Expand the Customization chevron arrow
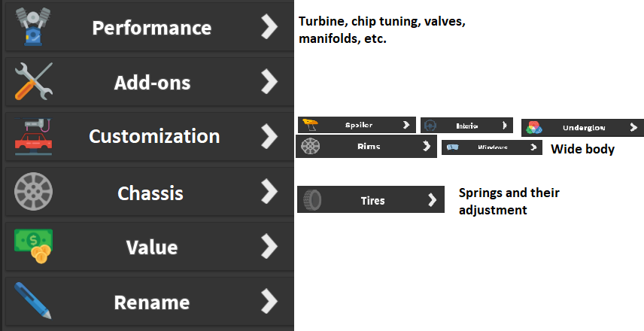Image resolution: width=644 pixels, height=331 pixels. [269, 136]
